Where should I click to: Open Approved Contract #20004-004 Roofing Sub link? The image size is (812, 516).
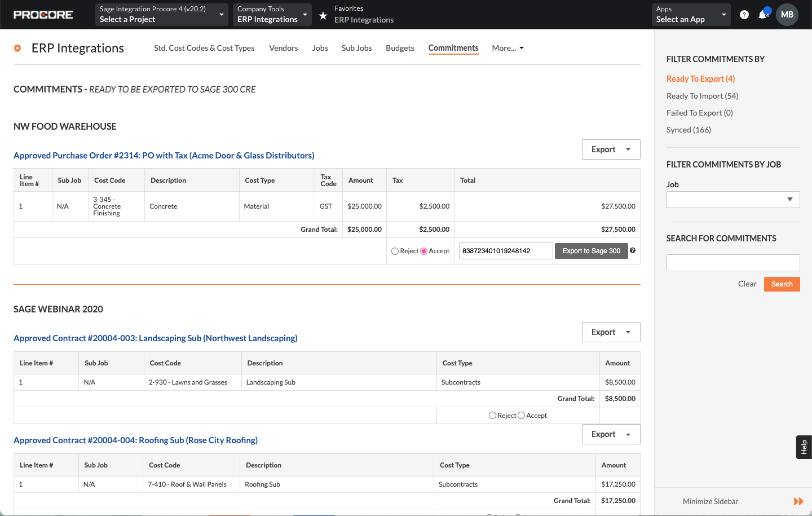135,440
